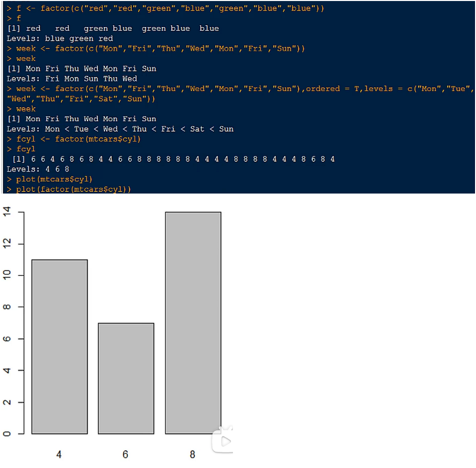Screen dimensions: 476x468
Task: Click the bar for cylinder 4
Action: coord(59,347)
